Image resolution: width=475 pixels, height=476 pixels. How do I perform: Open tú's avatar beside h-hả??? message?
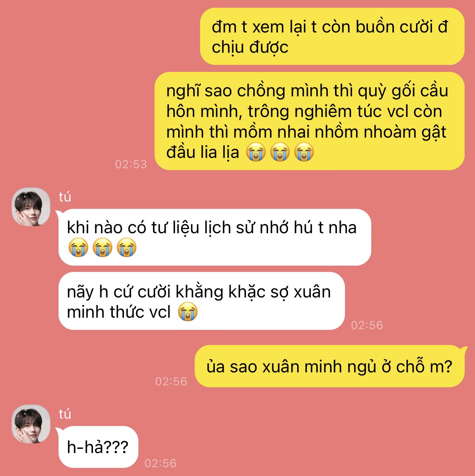[31, 424]
